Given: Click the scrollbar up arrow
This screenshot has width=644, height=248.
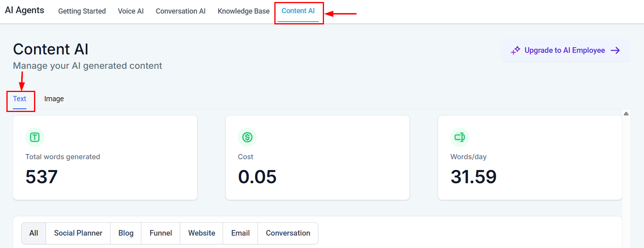Looking at the screenshot, I should [x=626, y=113].
